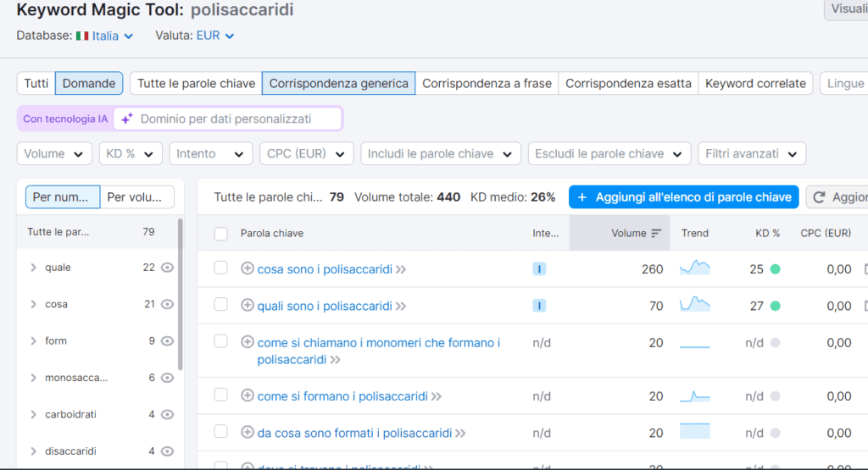Check the box for 'quali sono i polisaccaridi'
This screenshot has height=470, width=868.
pyautogui.click(x=221, y=305)
